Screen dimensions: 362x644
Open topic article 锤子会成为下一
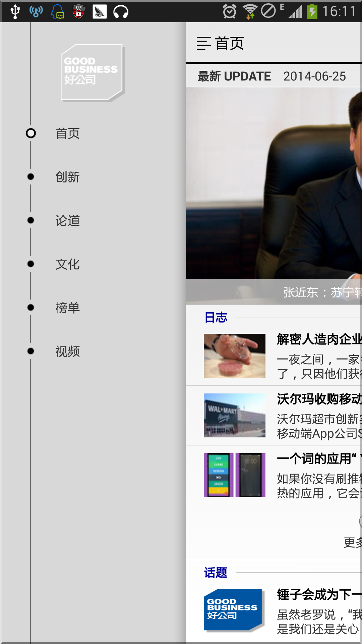click(x=319, y=595)
